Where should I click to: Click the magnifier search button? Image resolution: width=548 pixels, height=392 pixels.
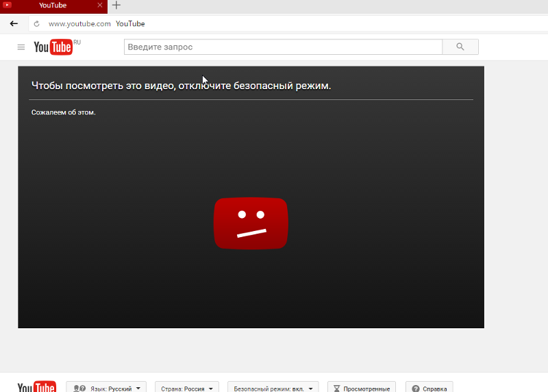click(x=460, y=47)
